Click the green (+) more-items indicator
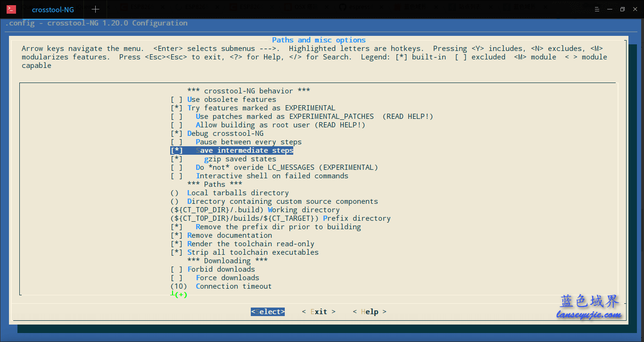This screenshot has height=342, width=644. point(181,295)
